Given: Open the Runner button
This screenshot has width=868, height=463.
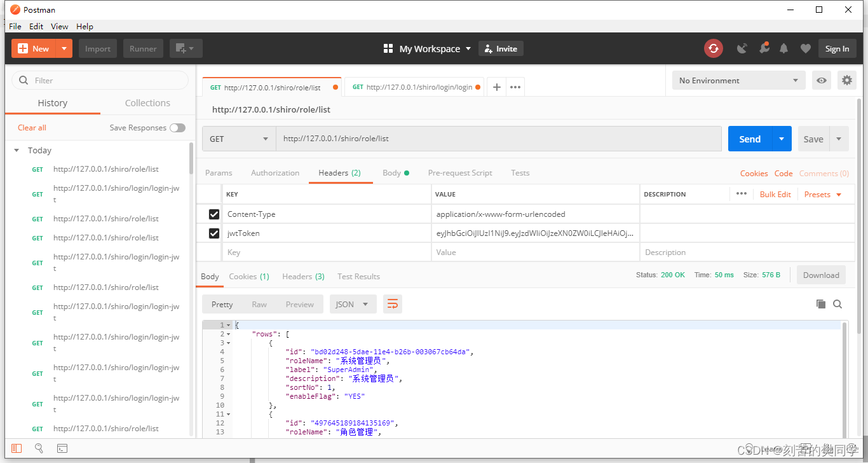Looking at the screenshot, I should pos(143,48).
